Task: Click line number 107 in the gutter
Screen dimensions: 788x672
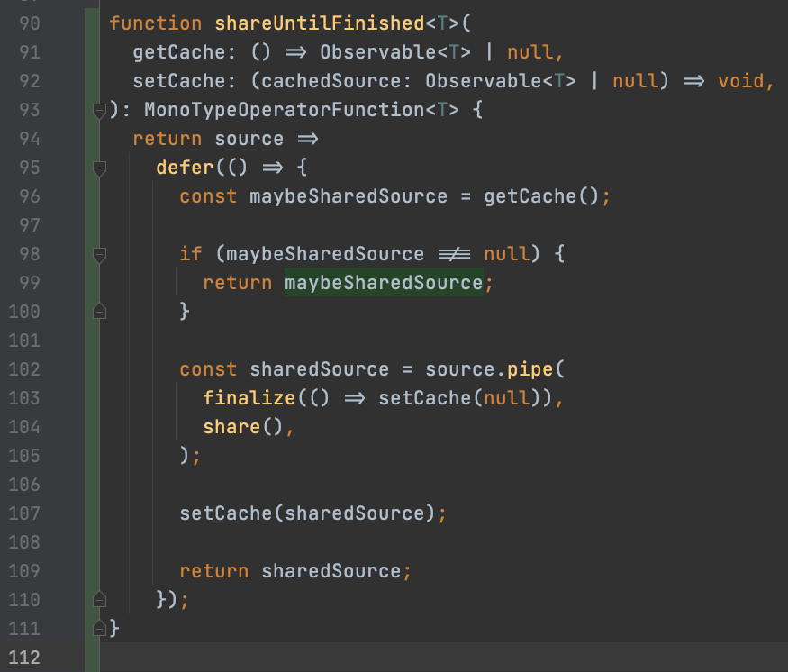Action: coord(24,513)
